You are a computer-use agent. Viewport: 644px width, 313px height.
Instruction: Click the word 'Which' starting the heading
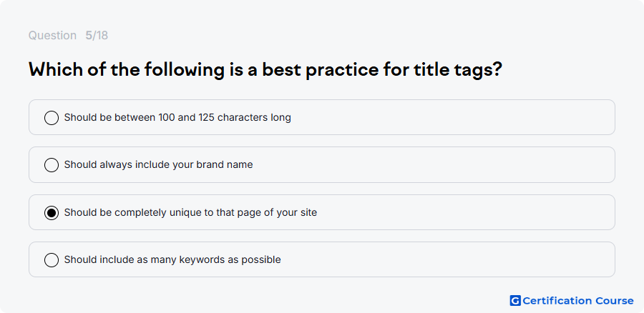pos(55,70)
